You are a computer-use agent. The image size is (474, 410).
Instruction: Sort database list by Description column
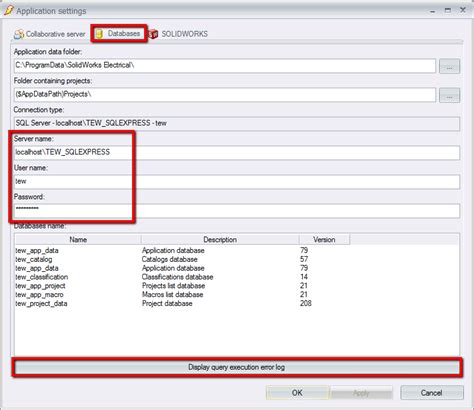click(220, 240)
